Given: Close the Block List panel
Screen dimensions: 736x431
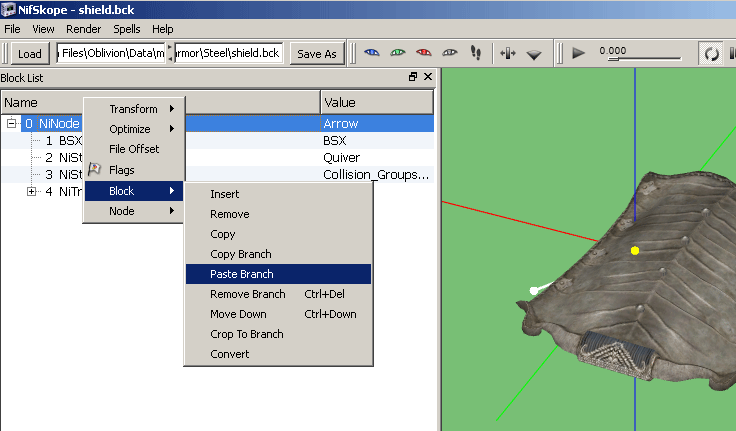Looking at the screenshot, I should point(428,77).
